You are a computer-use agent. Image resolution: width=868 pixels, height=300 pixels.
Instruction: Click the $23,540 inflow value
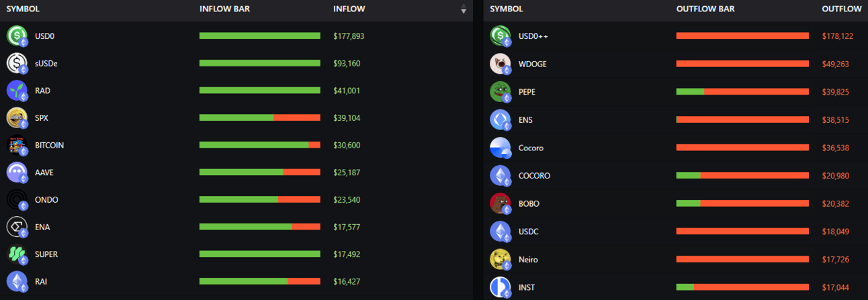347,200
